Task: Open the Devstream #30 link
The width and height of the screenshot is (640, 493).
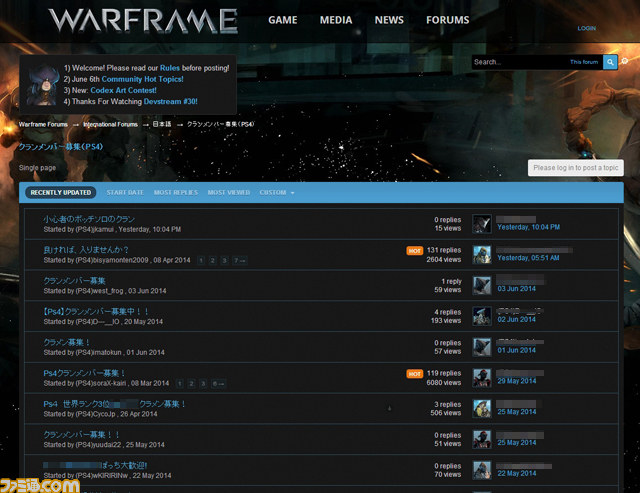Action: coord(171,101)
